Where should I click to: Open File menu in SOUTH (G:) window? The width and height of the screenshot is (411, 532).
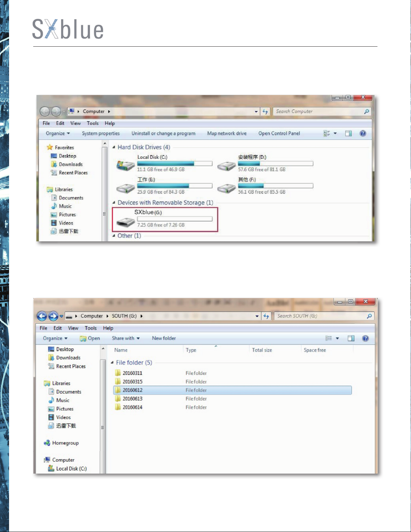click(x=43, y=328)
